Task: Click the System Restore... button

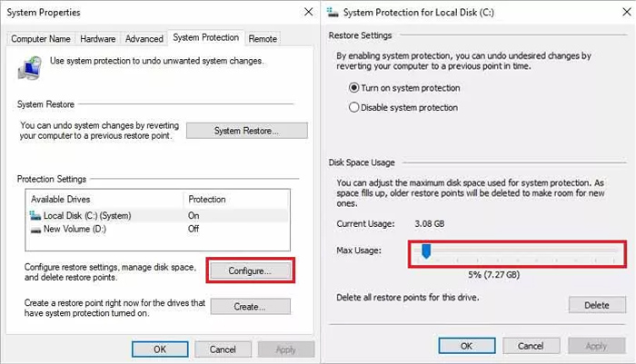Action: coord(247,132)
